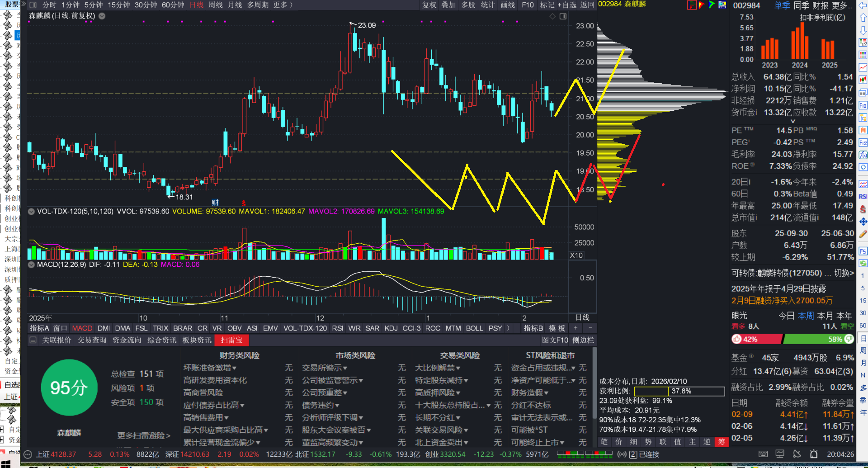The image size is (868, 468).
Task: Expand 交易所警示 risk details
Action: click(x=325, y=368)
